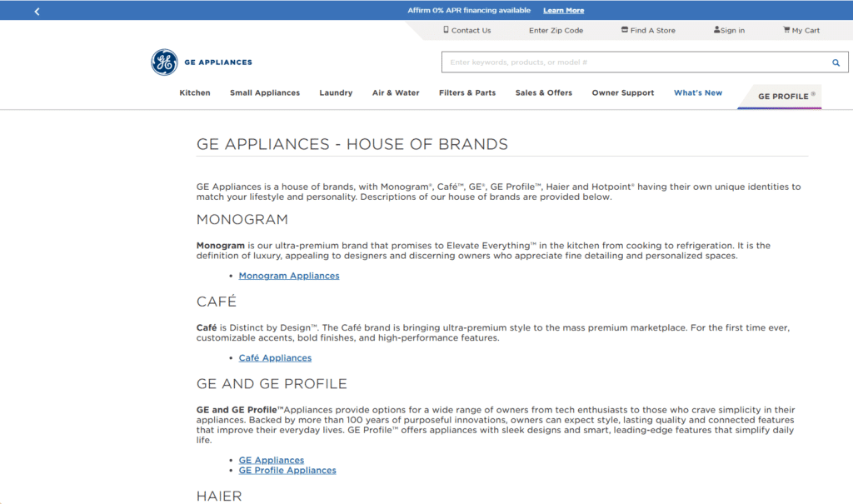Viewport: 853px width, 504px height.
Task: Select Sales & Offers in navigation
Action: pyautogui.click(x=544, y=93)
